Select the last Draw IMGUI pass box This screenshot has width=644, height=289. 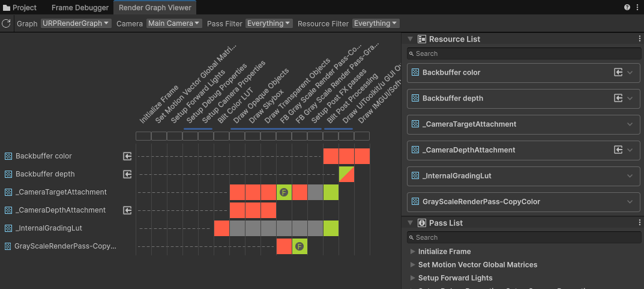click(x=362, y=136)
